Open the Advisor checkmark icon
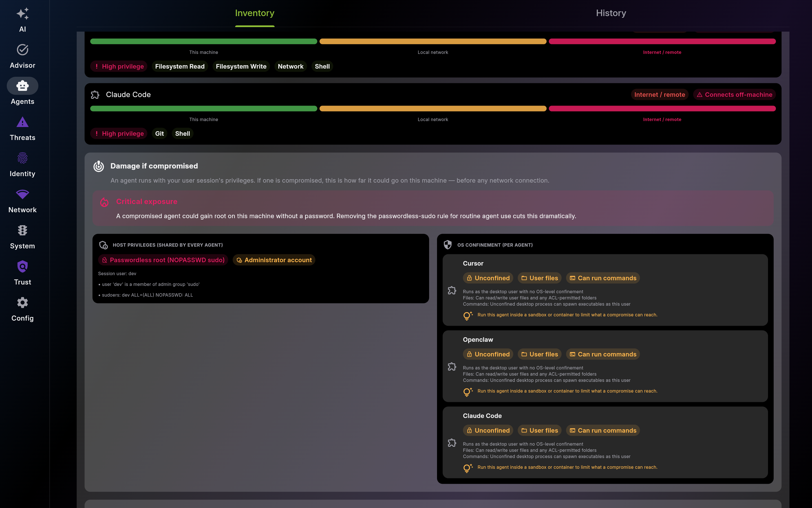 coord(23,50)
